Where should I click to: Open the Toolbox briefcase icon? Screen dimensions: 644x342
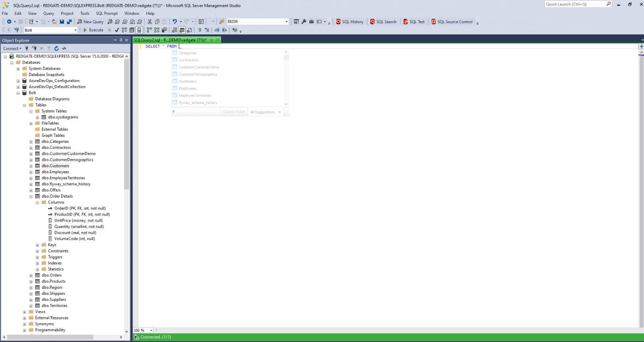312,22
